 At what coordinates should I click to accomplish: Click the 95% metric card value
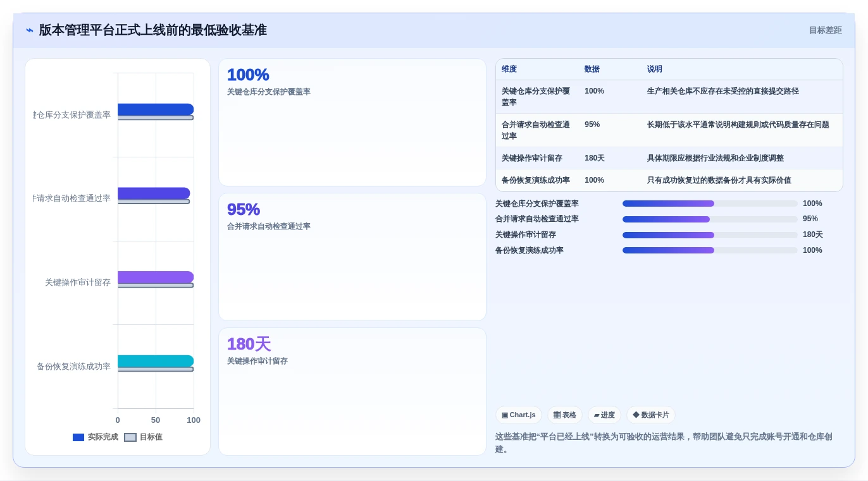[x=244, y=210]
